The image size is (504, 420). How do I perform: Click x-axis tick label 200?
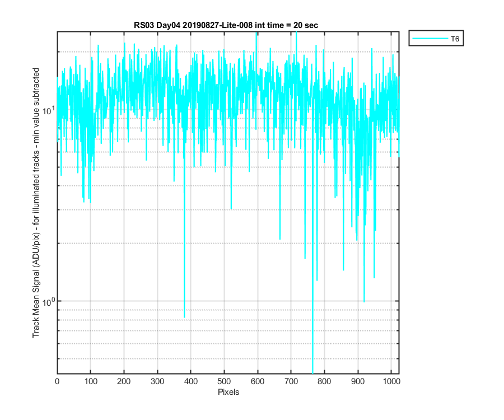click(124, 381)
